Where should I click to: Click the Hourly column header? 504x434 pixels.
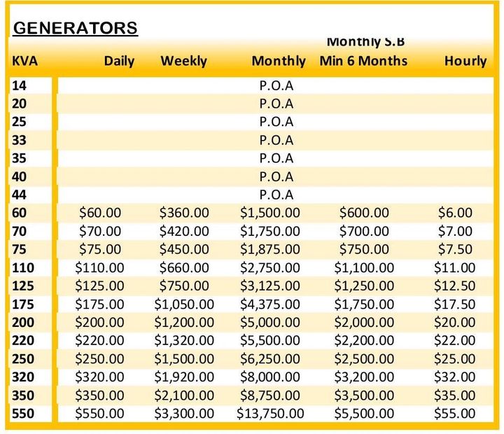coord(465,61)
